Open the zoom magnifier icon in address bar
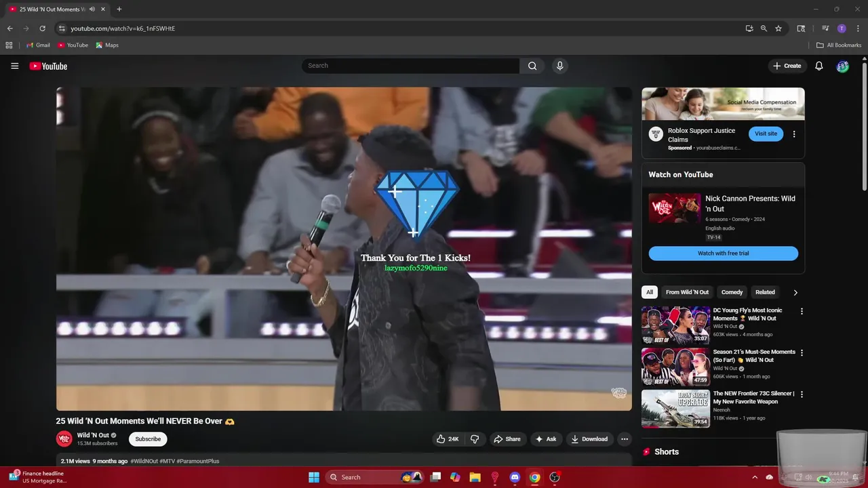 764,28
